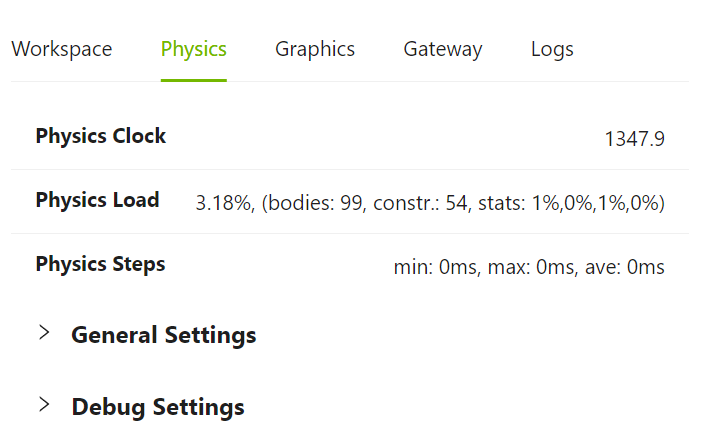Click the 3.18% load percentage
This screenshot has height=439, width=706.
tap(223, 203)
